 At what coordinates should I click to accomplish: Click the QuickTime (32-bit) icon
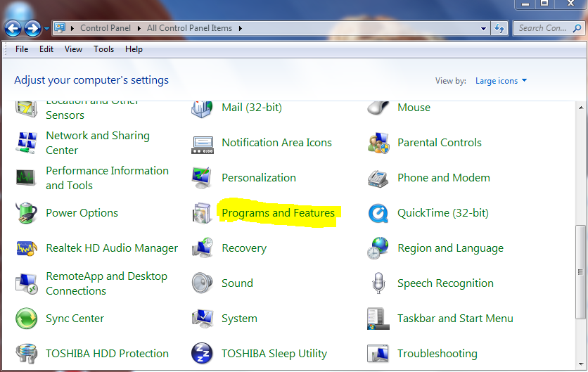378,213
